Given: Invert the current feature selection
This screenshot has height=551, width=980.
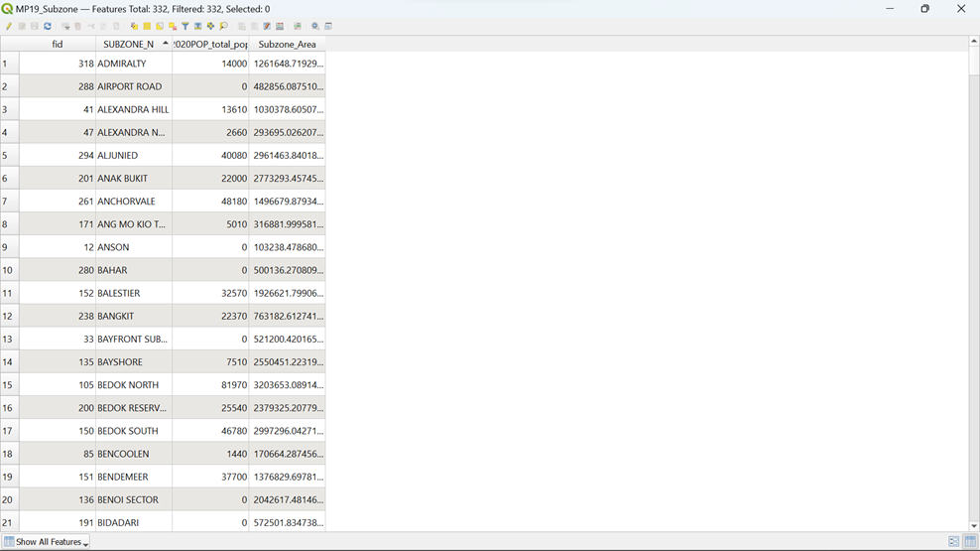Looking at the screenshot, I should point(160,27).
